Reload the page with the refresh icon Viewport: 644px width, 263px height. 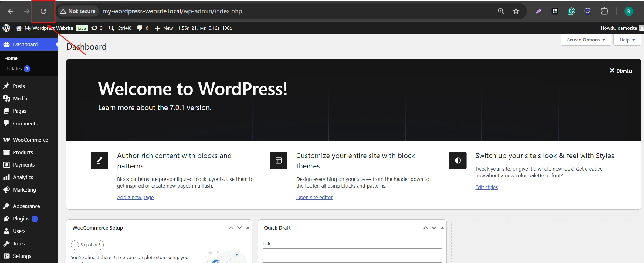coord(43,11)
